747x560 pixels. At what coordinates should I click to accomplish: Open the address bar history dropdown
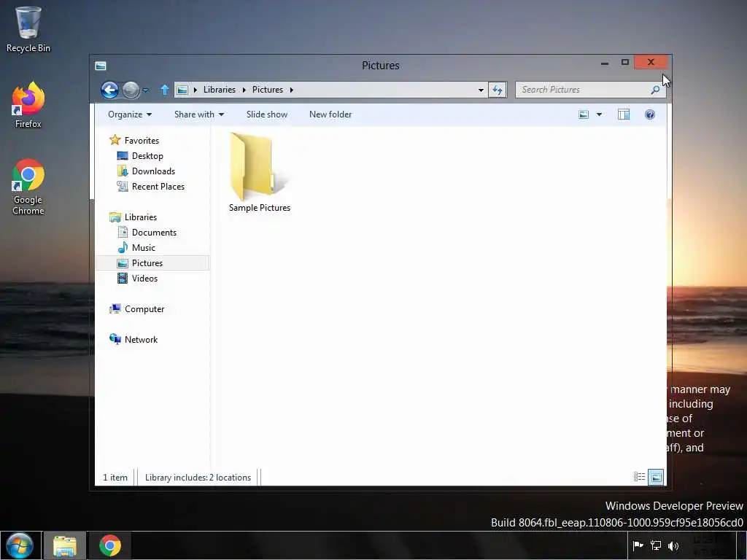point(481,90)
